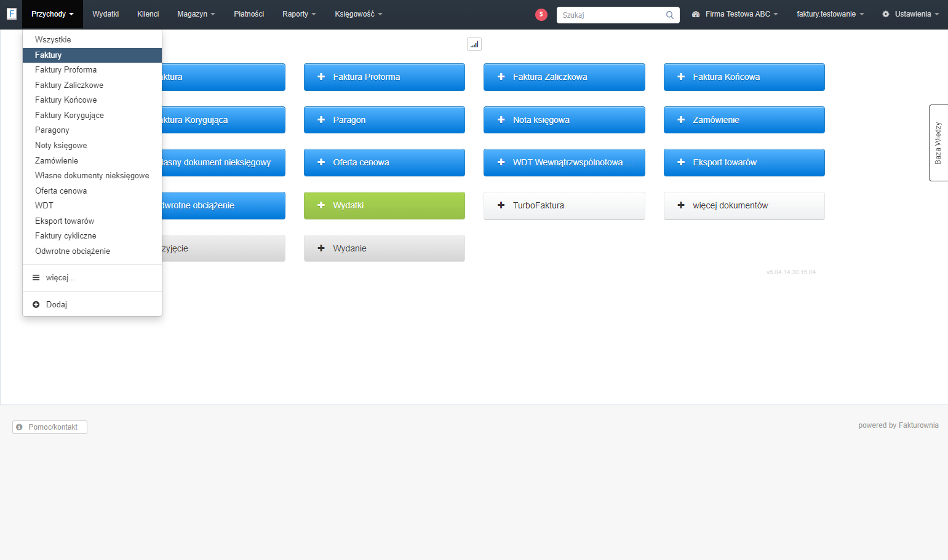Select Faktury Końcowe in the menu
Screen dimensions: 948x560
(x=92, y=100)
